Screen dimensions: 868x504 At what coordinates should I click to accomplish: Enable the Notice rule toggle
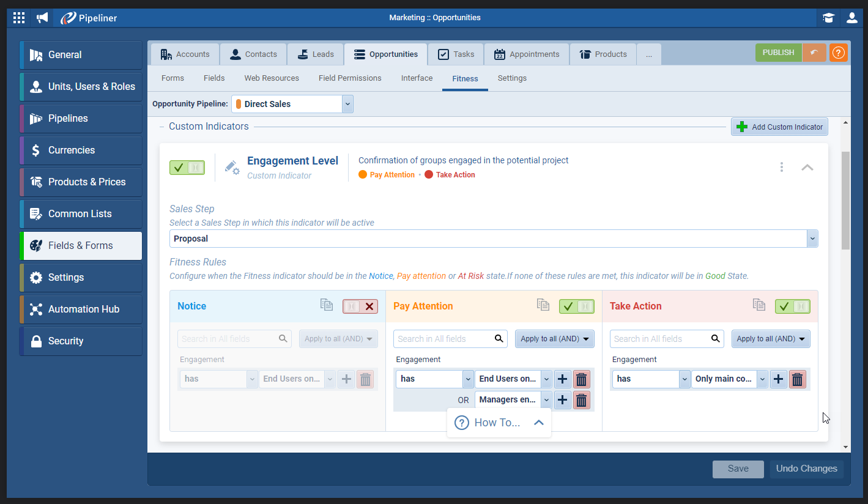[360, 306]
